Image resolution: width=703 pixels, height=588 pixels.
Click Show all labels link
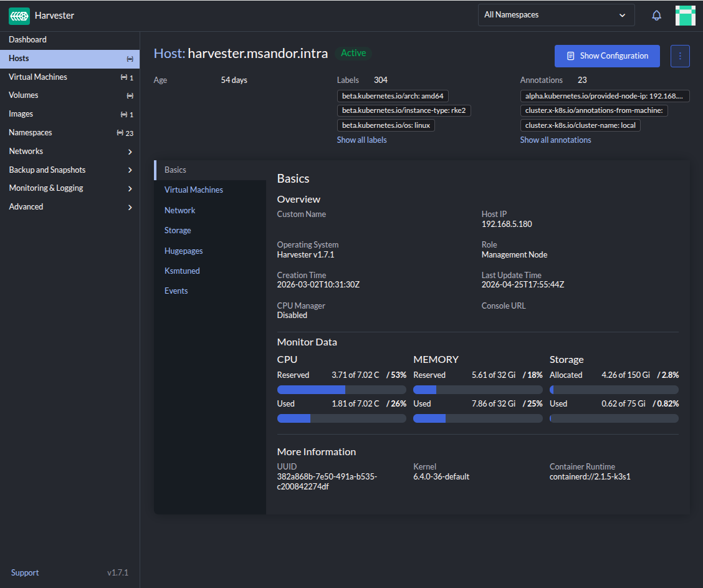361,140
